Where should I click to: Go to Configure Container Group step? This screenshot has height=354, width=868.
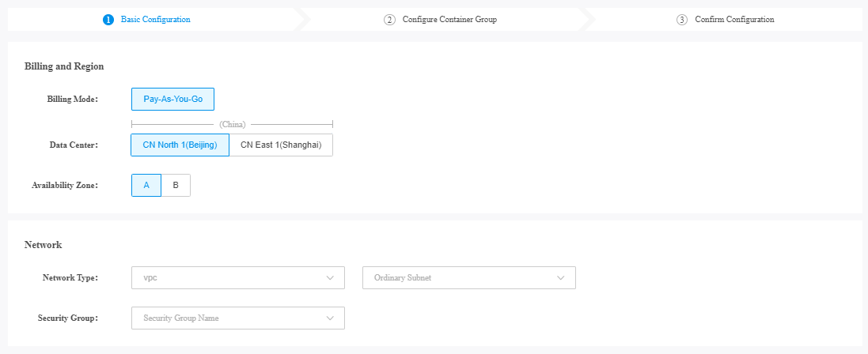click(449, 19)
